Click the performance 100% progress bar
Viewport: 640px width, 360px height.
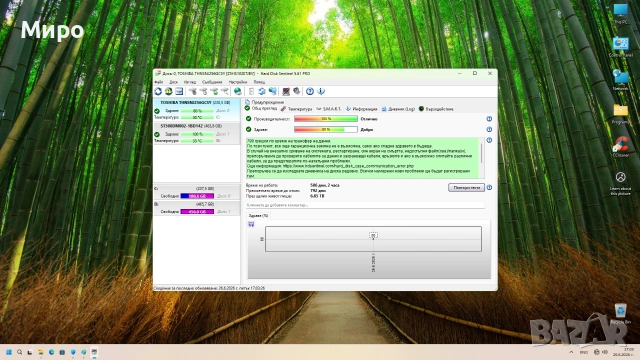coord(326,119)
